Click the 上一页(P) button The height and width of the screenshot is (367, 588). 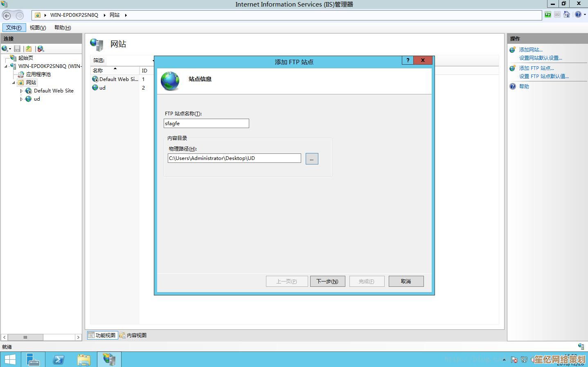(x=287, y=281)
